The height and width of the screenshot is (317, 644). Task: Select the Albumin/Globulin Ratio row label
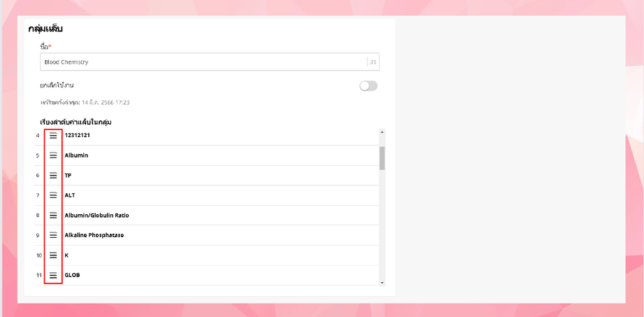point(97,216)
